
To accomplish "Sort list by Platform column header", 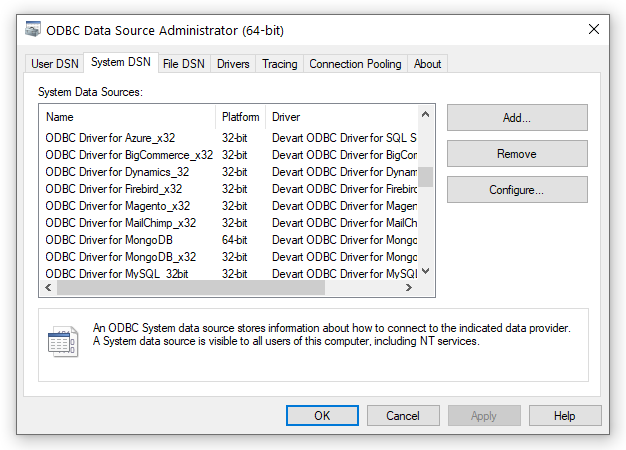I will [x=241, y=117].
